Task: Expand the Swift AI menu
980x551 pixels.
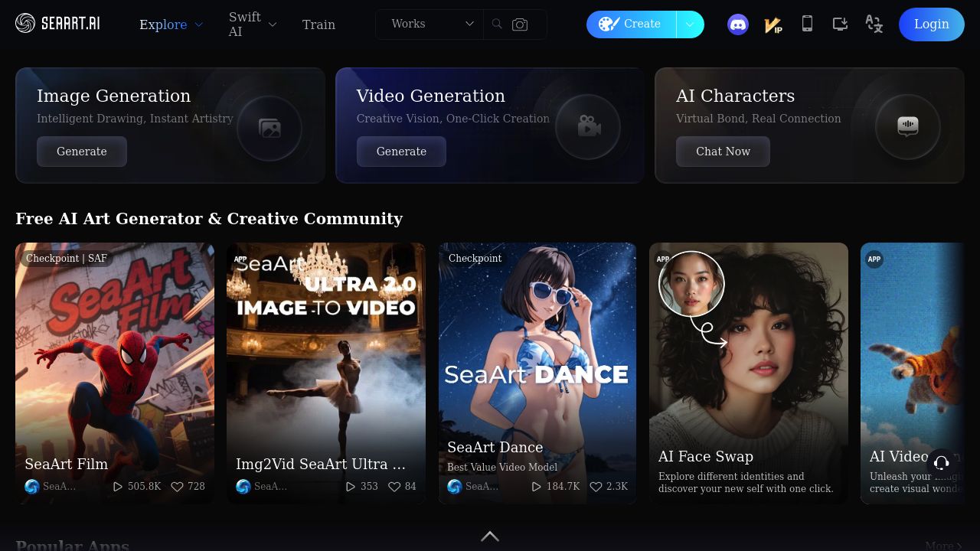Action: pyautogui.click(x=253, y=24)
